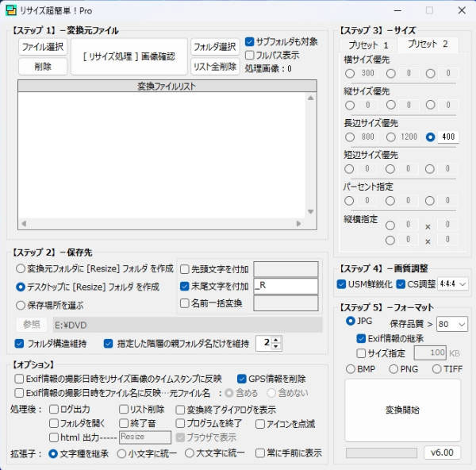Click the フォルダ選択 button
This screenshot has height=470, width=476.
(215, 47)
